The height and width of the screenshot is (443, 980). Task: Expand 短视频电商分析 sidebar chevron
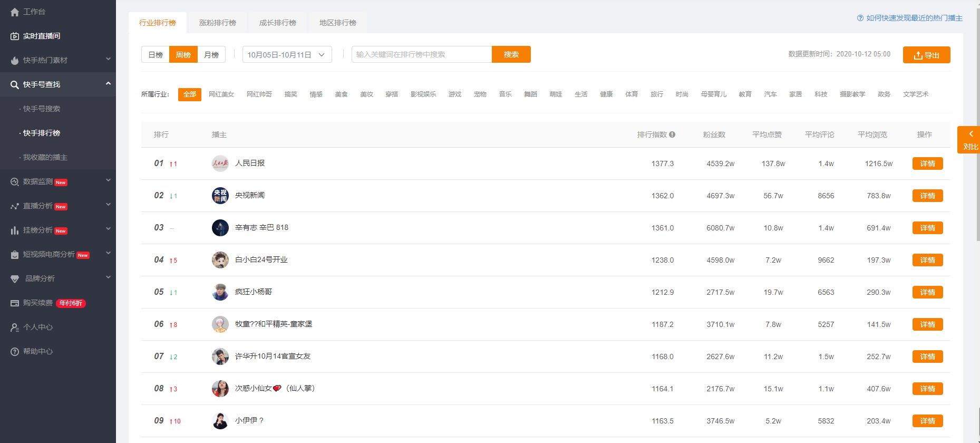click(108, 253)
